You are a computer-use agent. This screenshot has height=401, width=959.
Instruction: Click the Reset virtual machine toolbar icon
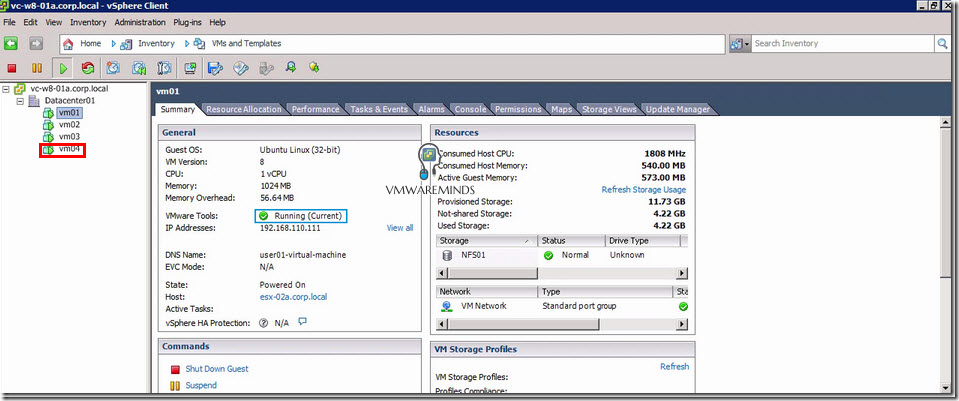(88, 68)
